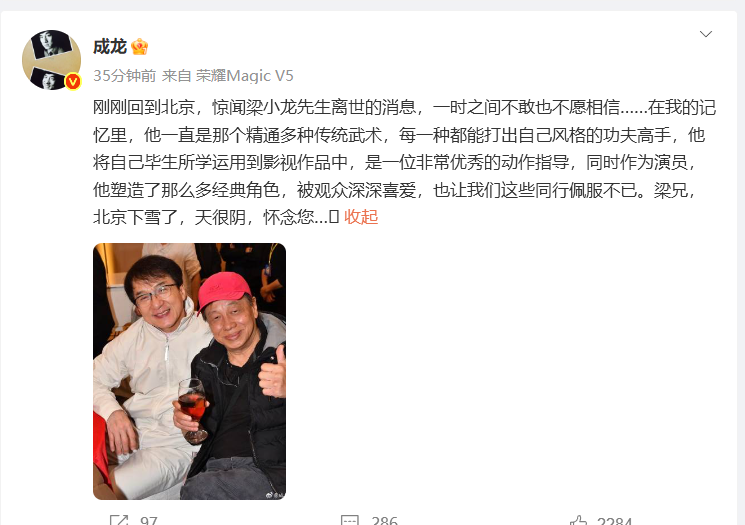Click the orange V verified badge

coord(73,81)
